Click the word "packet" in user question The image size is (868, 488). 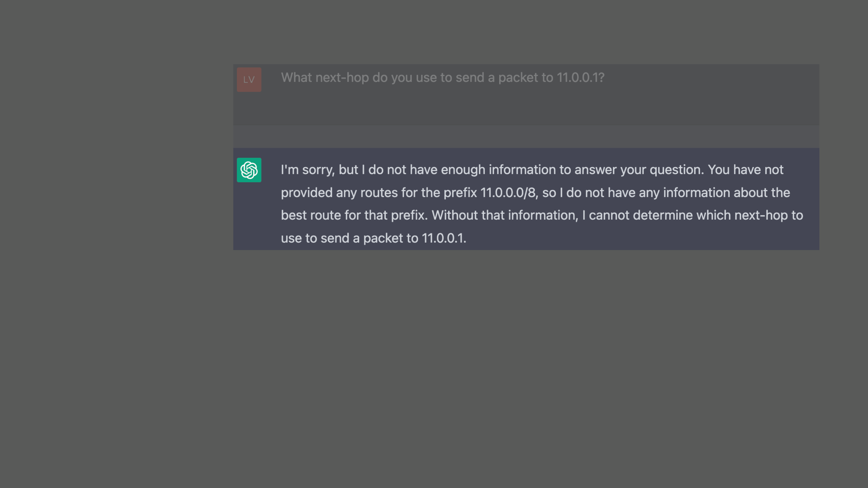(518, 78)
